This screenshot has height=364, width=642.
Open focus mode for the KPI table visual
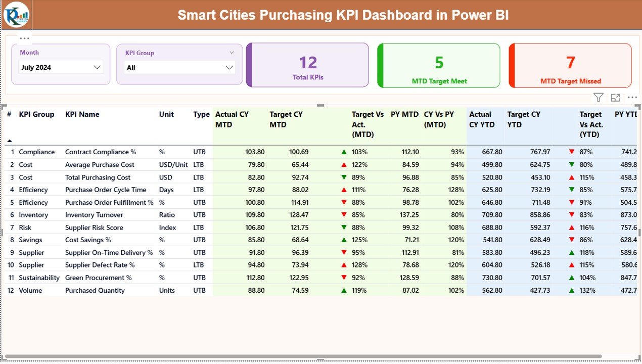click(615, 97)
